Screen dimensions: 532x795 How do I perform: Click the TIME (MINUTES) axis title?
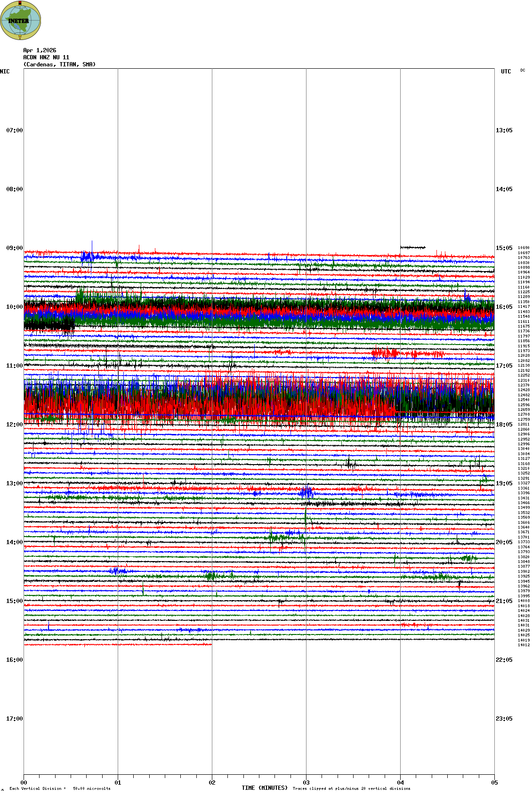265,788
